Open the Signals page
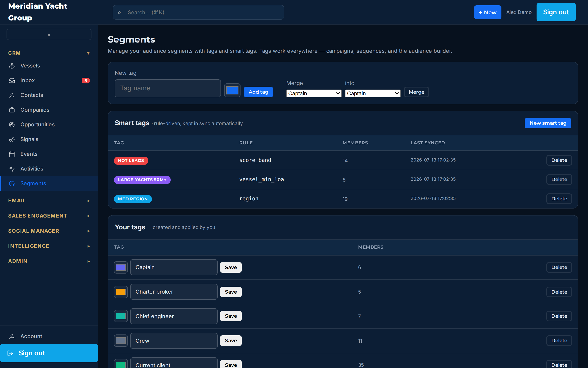 click(x=49, y=139)
